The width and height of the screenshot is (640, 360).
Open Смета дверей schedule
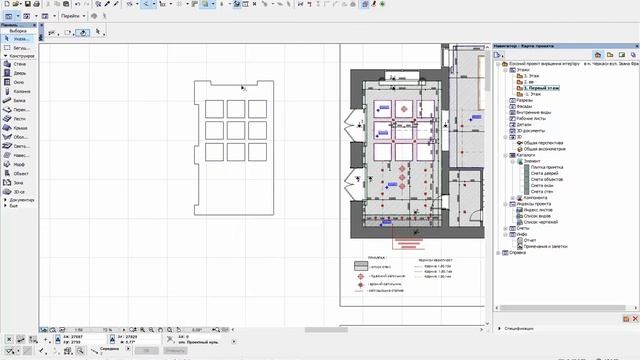[544, 173]
